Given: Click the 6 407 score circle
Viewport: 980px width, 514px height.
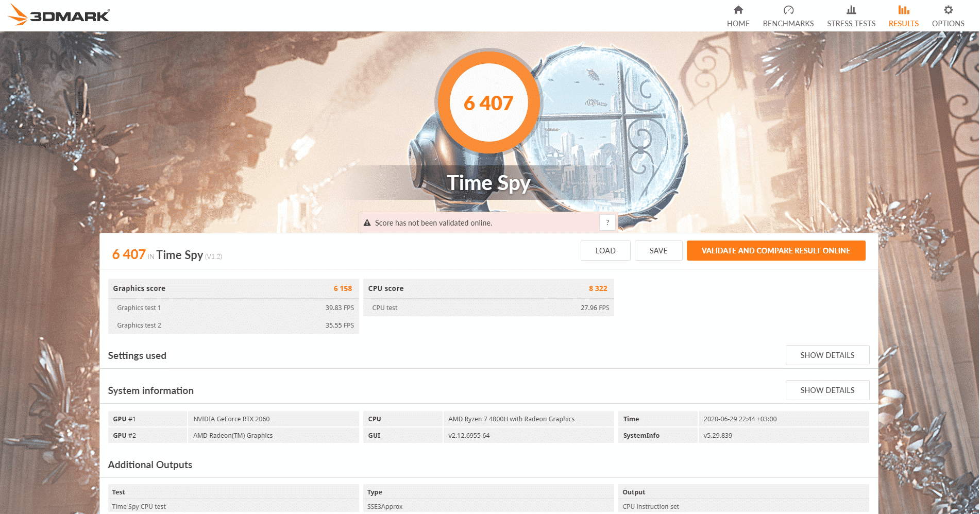Looking at the screenshot, I should (488, 103).
